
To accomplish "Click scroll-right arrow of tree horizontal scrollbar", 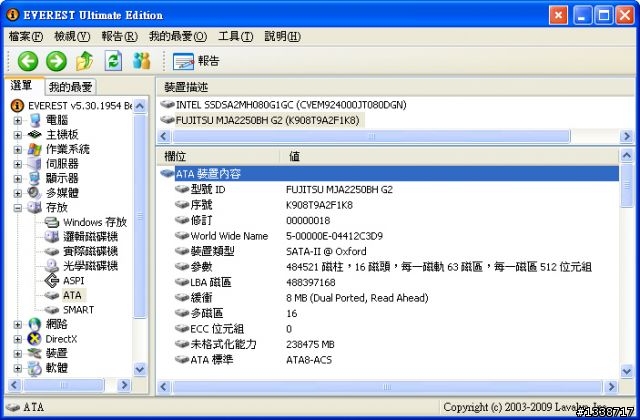I will click(124, 385).
